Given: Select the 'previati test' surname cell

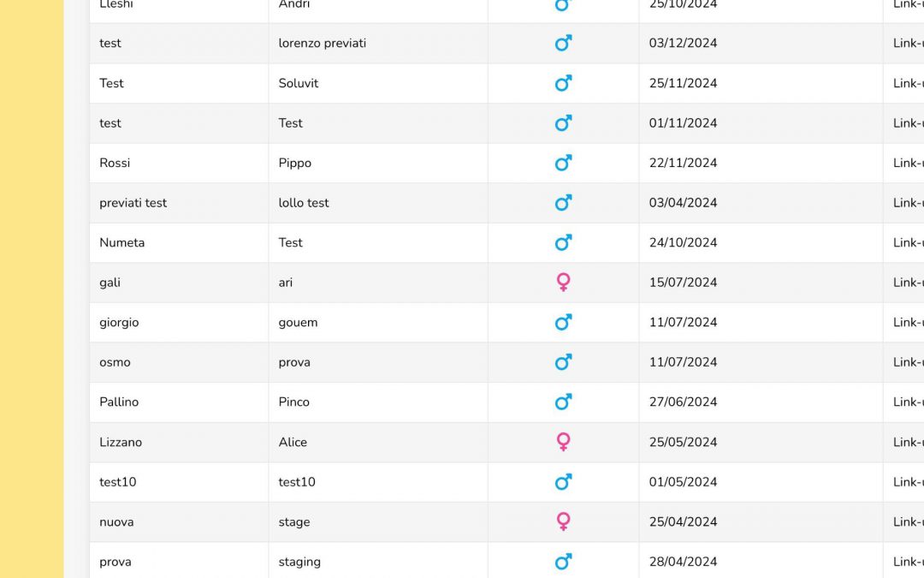Looking at the screenshot, I should pos(133,203).
